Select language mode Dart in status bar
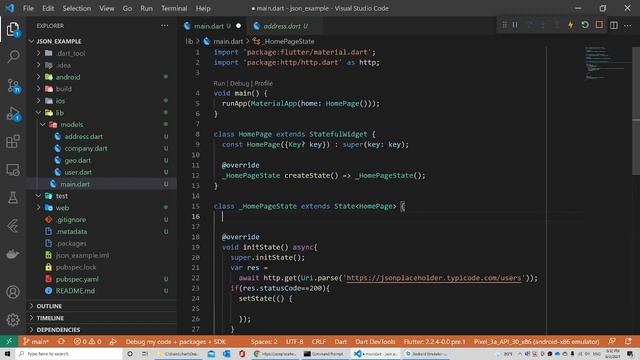The image size is (640, 360). pos(340,342)
